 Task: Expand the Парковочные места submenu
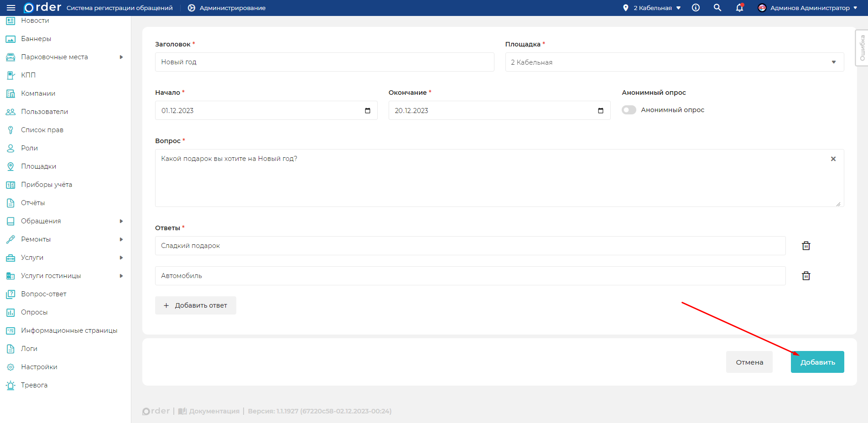click(121, 57)
